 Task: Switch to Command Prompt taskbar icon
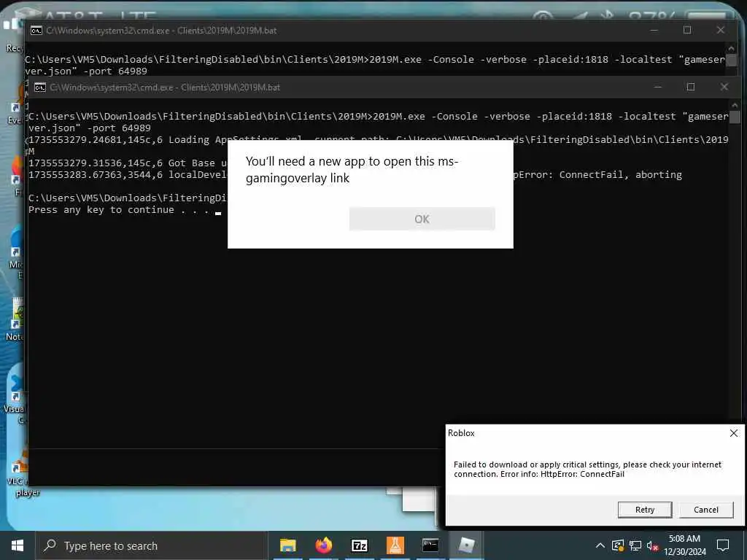pos(430,545)
